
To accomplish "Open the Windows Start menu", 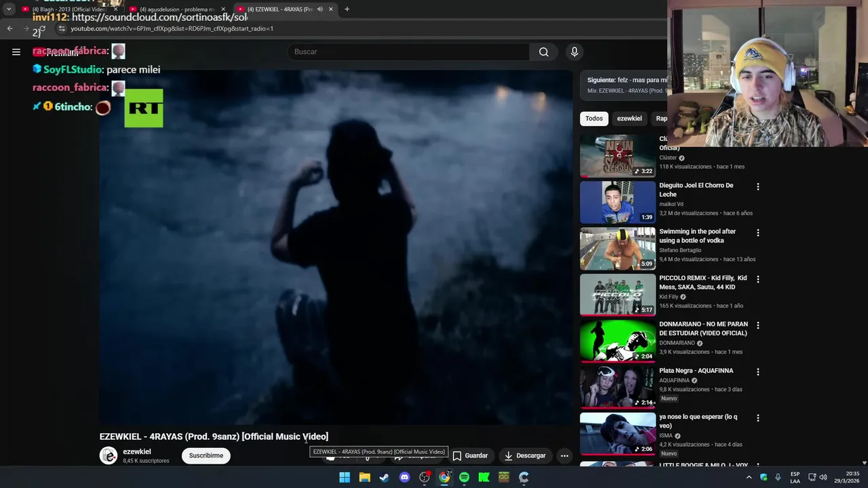I will (x=344, y=477).
